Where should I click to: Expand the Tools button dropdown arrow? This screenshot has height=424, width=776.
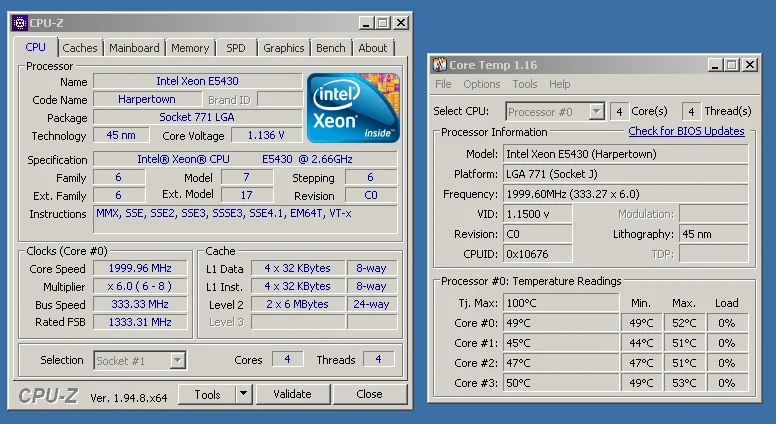pyautogui.click(x=243, y=394)
